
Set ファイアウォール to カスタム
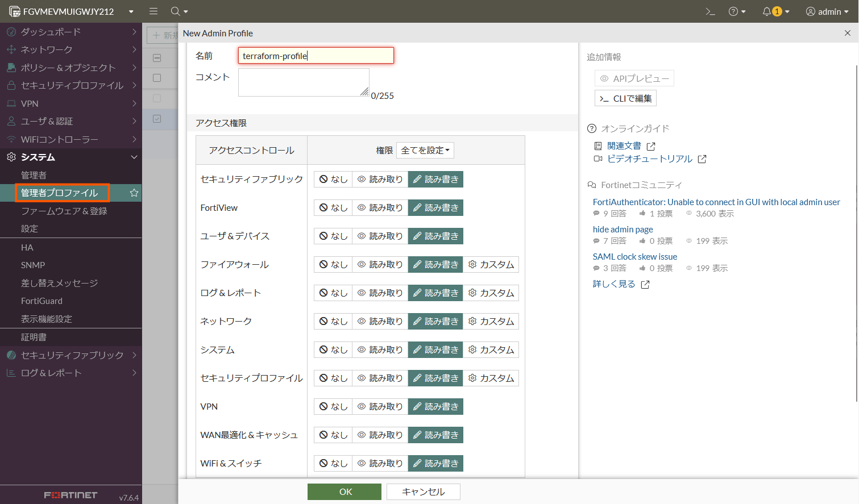coord(491,265)
